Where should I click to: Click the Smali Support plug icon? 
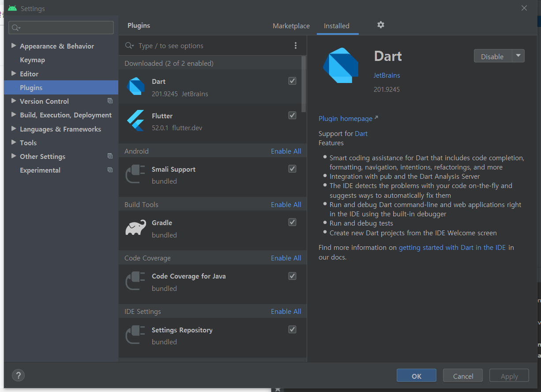point(135,174)
